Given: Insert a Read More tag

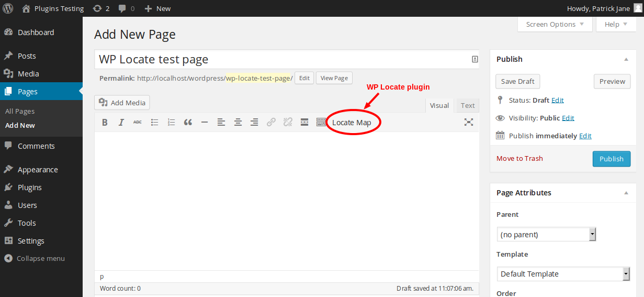Looking at the screenshot, I should pyautogui.click(x=304, y=123).
